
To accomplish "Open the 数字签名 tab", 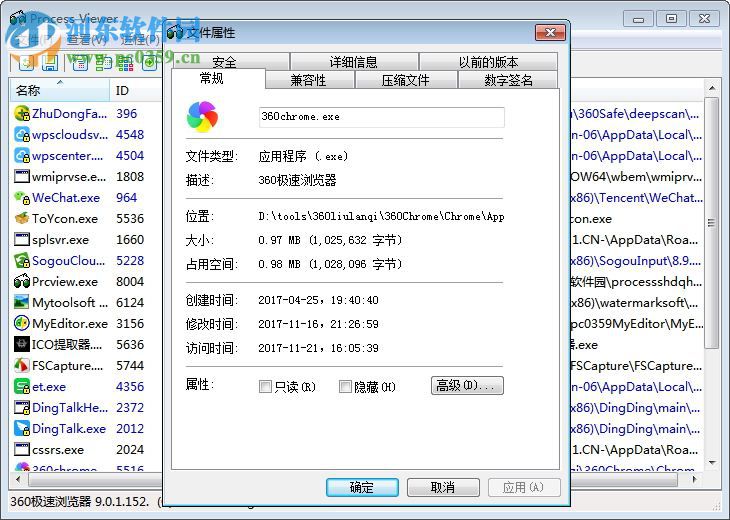I will point(508,80).
